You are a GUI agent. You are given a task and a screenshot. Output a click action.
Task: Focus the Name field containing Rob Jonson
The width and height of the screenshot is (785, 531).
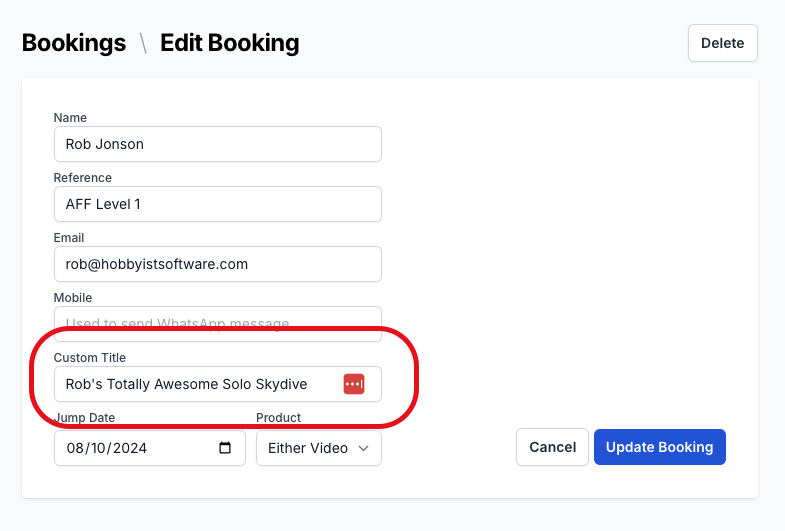tap(218, 144)
